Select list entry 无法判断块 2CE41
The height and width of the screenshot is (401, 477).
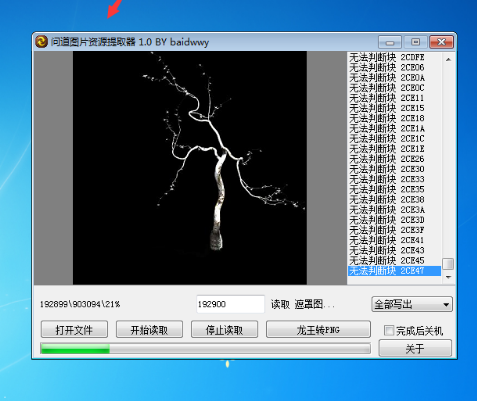(394, 240)
